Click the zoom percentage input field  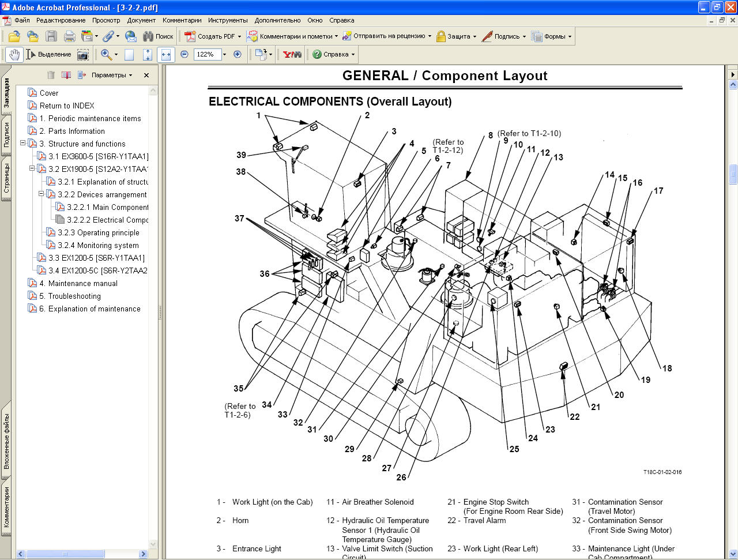[206, 54]
